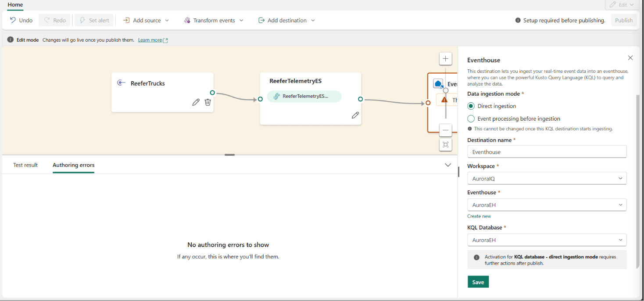The height and width of the screenshot is (301, 644).
Task: Close the Eventhouse configuration panel
Action: [x=630, y=58]
